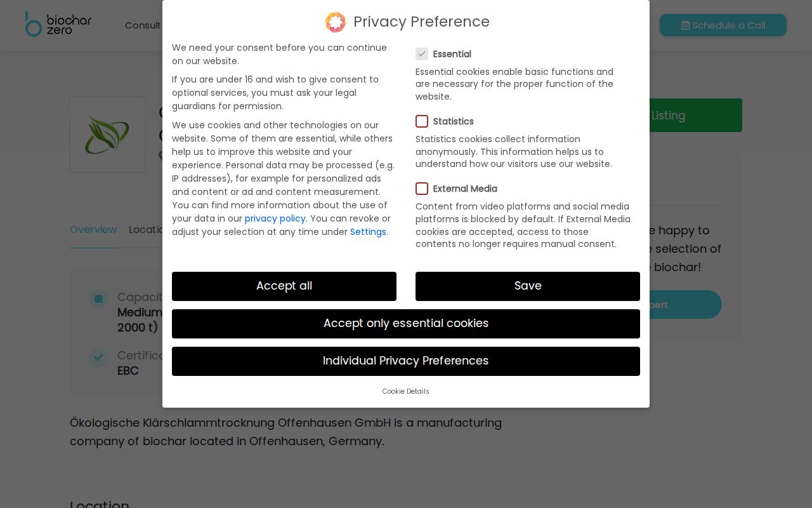Click the biochar zero logo
The height and width of the screenshot is (508, 812).
(58, 24)
